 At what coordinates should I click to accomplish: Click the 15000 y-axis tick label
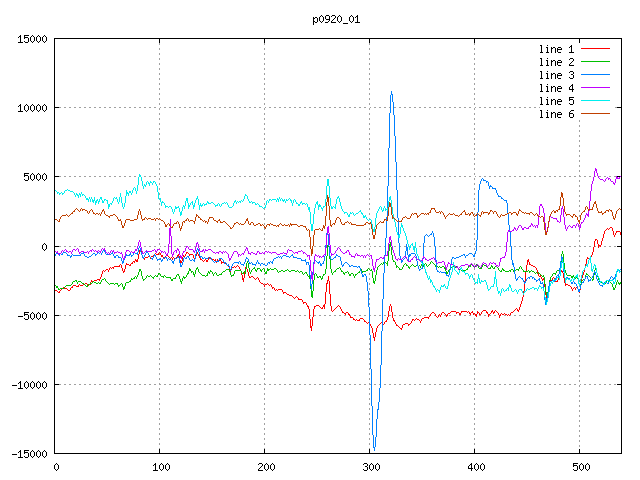[32, 39]
